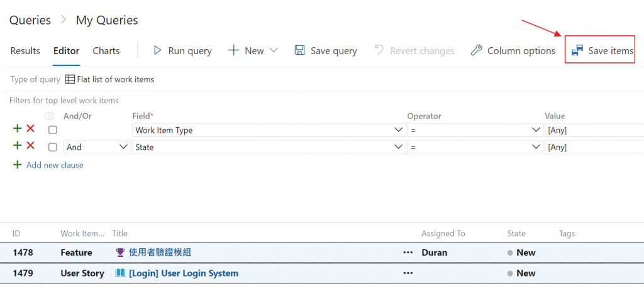Click the Revert changes undo icon

point(379,50)
